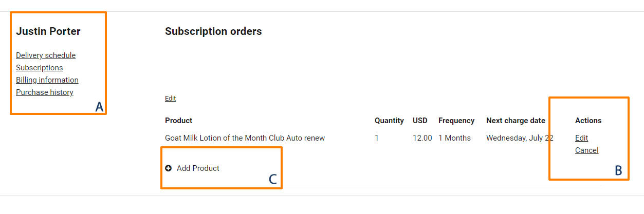This screenshot has height=214, width=644.
Task: Click the small Edit link below Subscription orders
Action: 170,98
